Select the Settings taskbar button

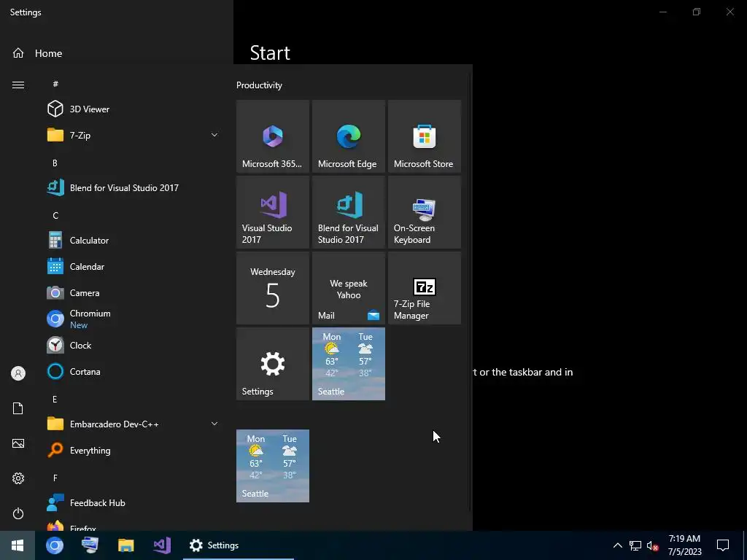click(239, 545)
